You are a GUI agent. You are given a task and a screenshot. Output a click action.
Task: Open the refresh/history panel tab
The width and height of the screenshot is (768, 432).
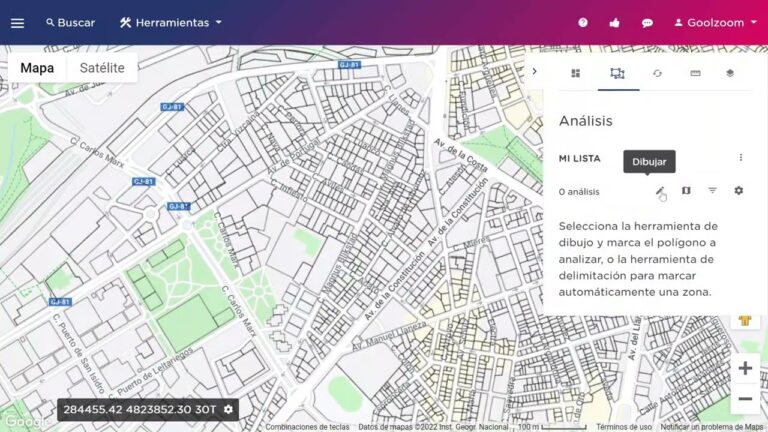(x=657, y=73)
